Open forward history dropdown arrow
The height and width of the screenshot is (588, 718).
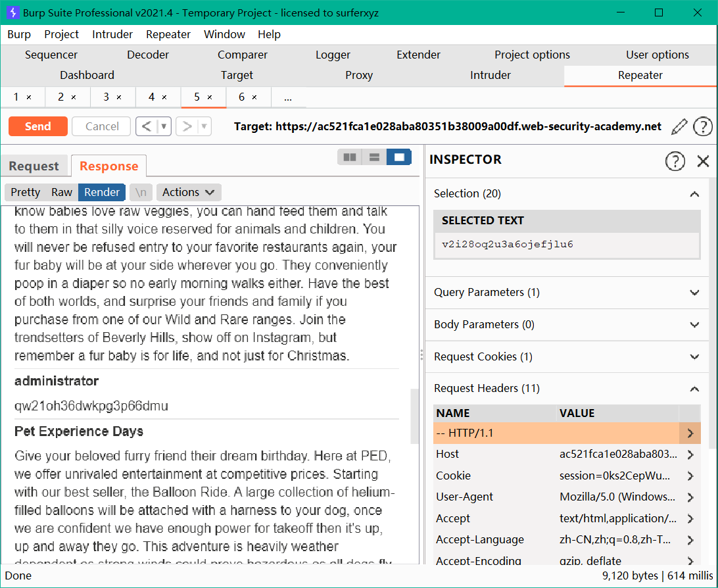tap(204, 126)
